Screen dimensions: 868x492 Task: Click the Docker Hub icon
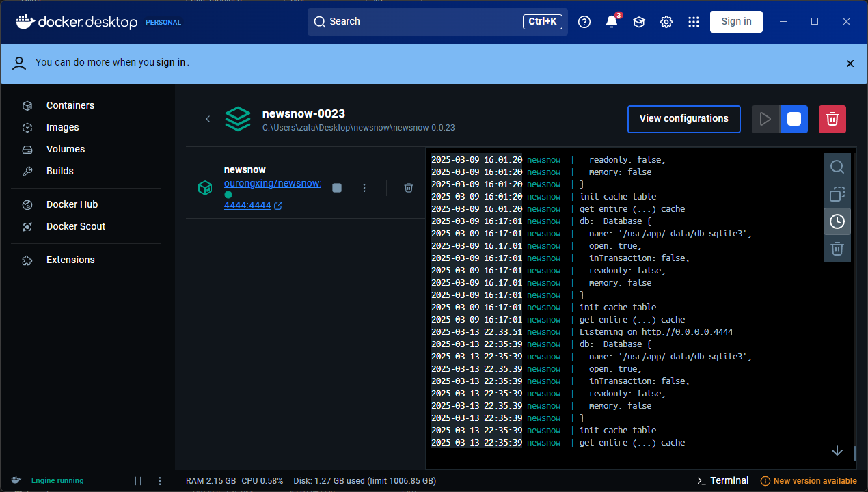[27, 204]
